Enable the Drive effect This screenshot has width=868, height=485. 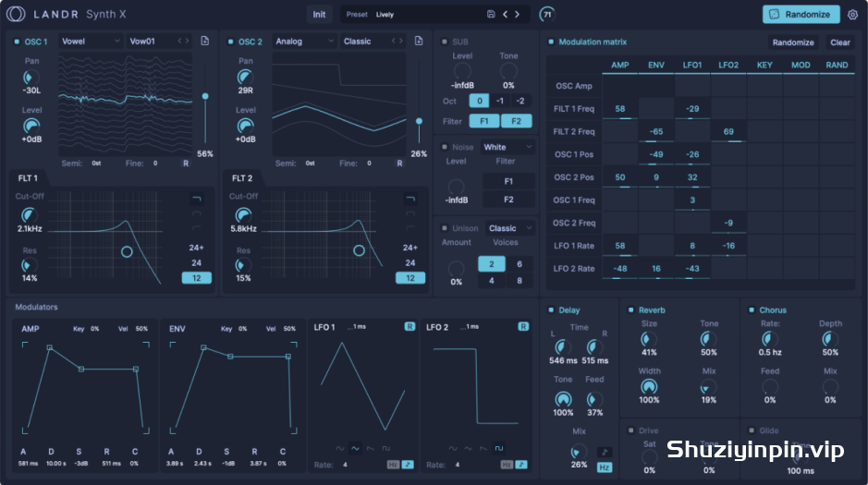(630, 430)
